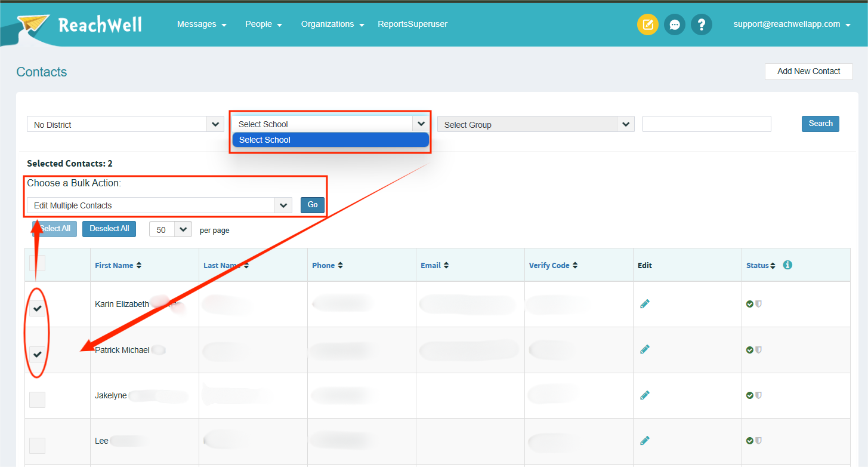Edit Jakelyne contact with pencil icon
The width and height of the screenshot is (868, 467).
point(644,395)
